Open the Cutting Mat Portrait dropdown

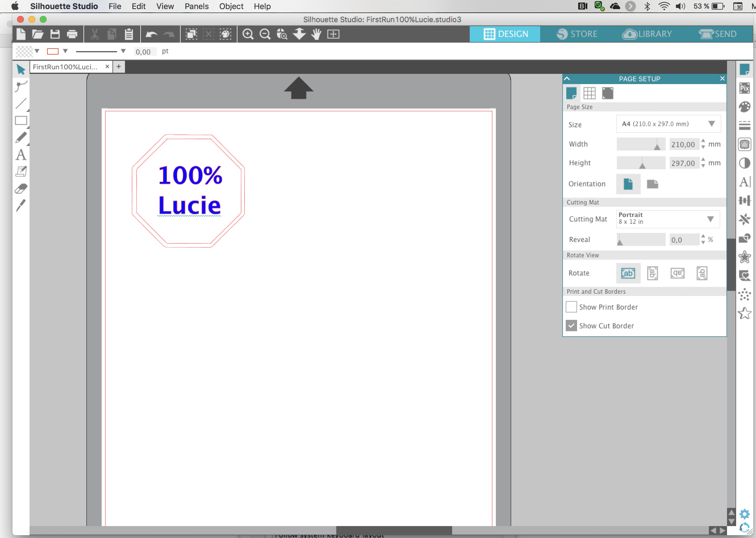[x=668, y=219]
